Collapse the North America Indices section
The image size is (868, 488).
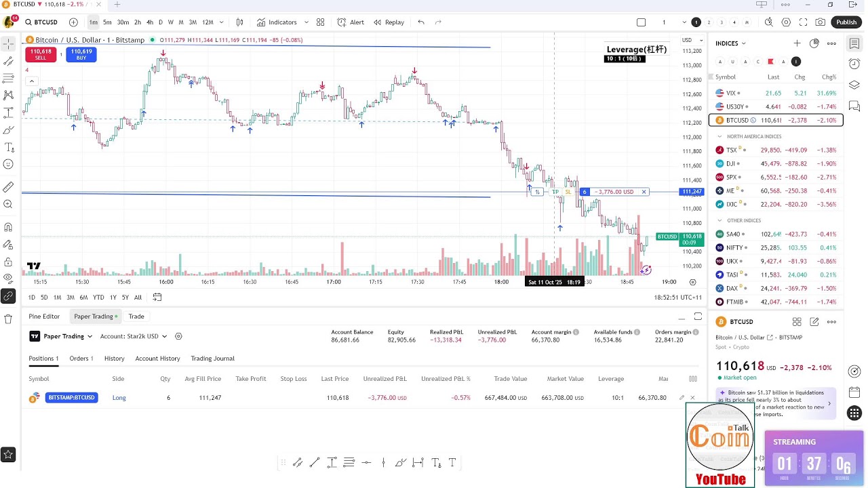pyautogui.click(x=719, y=136)
